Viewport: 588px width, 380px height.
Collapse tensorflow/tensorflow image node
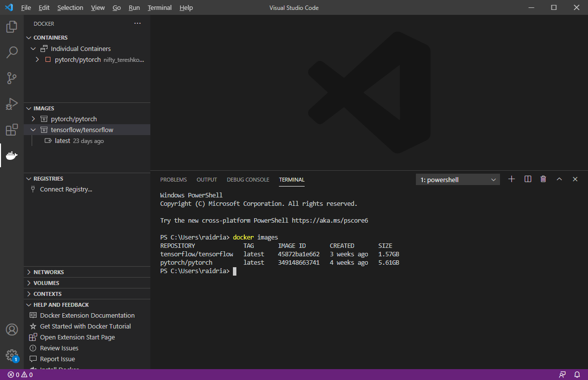(x=33, y=130)
